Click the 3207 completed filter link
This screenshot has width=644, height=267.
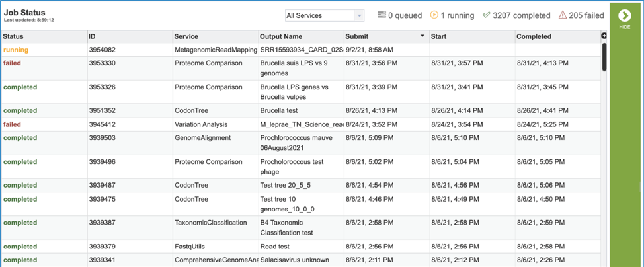tap(521, 15)
